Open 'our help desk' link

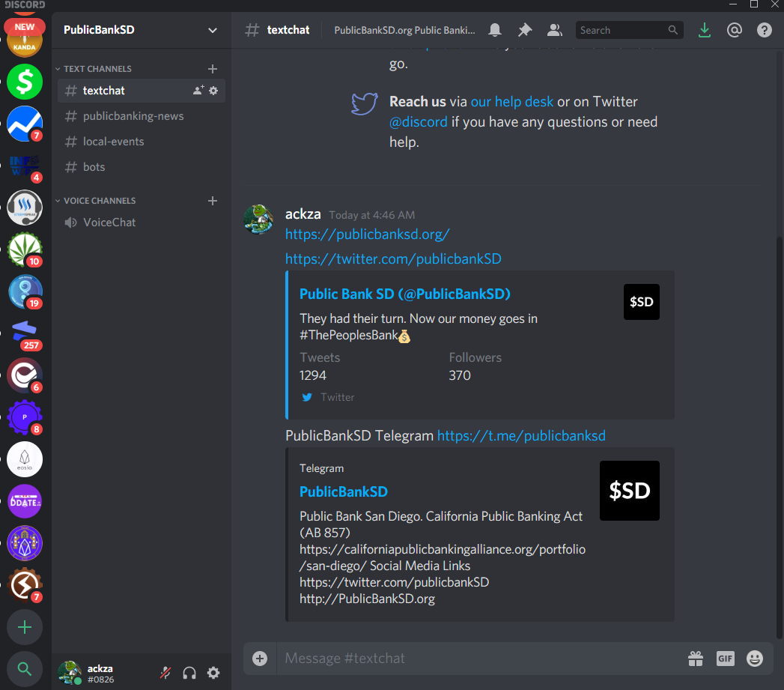[x=512, y=102]
